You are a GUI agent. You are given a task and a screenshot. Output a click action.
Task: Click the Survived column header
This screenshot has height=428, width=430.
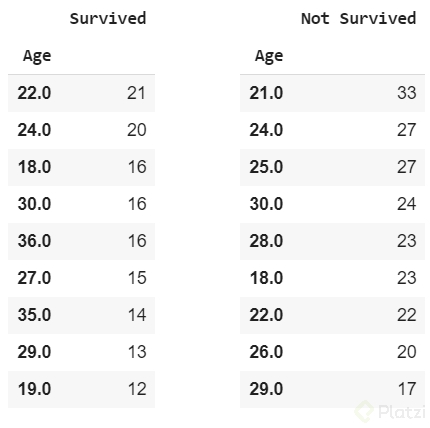point(108,18)
